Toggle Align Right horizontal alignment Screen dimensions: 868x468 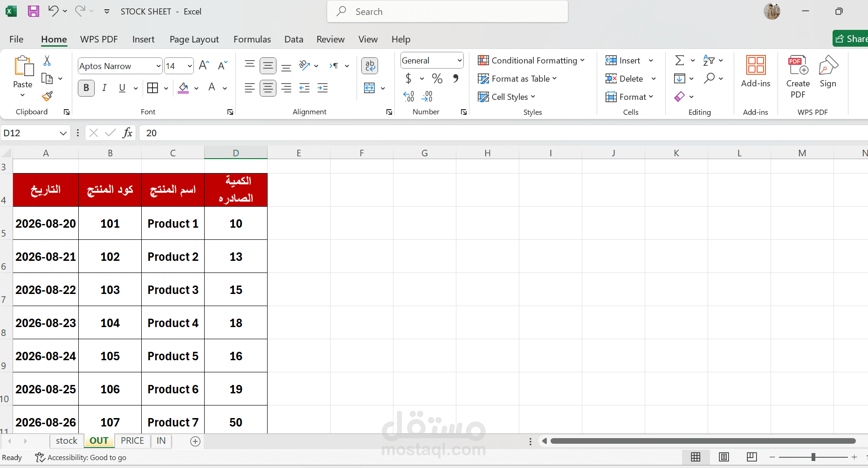286,88
